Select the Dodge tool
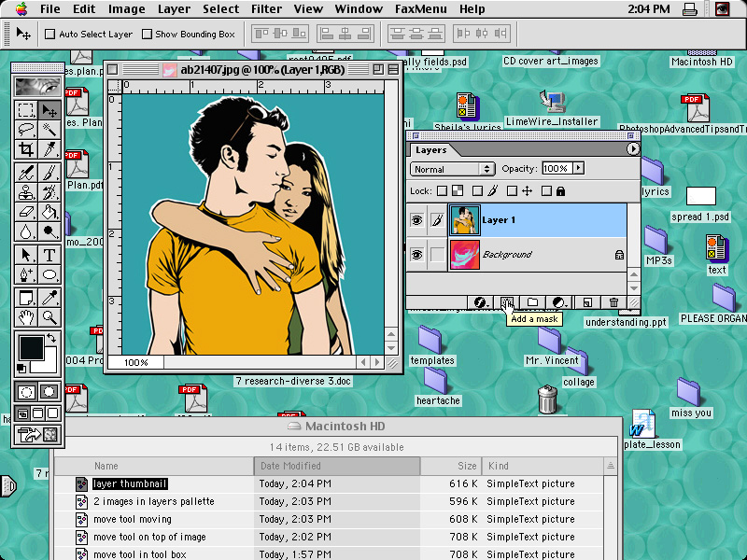Viewport: 747px width, 560px height. coord(49,231)
